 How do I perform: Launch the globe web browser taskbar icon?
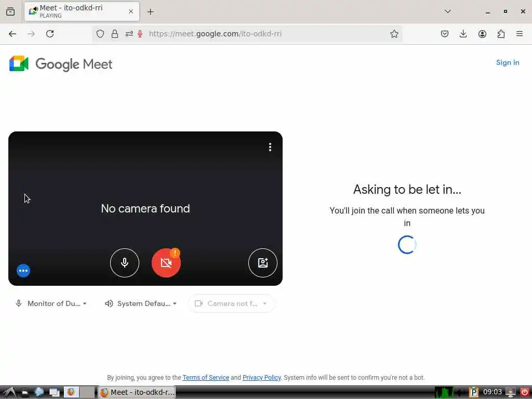pyautogui.click(x=39, y=392)
